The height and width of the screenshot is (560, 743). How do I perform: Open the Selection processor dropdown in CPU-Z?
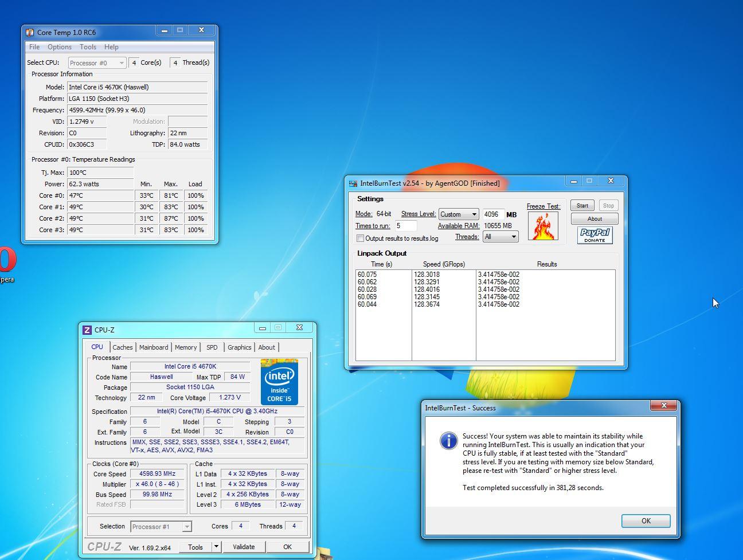pos(161,526)
